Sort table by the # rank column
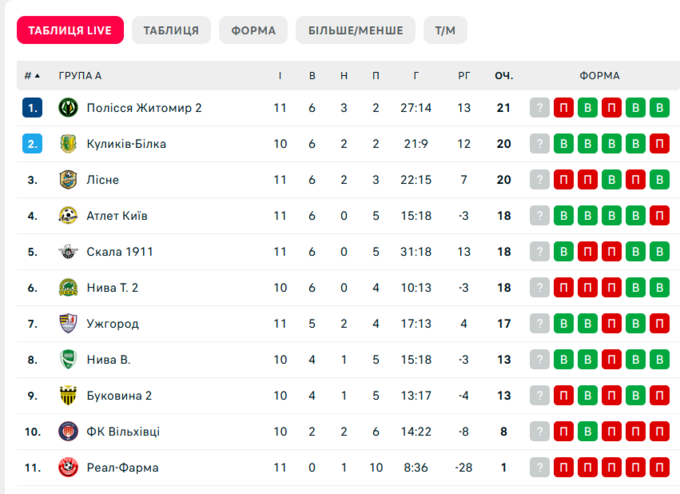The width and height of the screenshot is (680, 494). pos(32,75)
